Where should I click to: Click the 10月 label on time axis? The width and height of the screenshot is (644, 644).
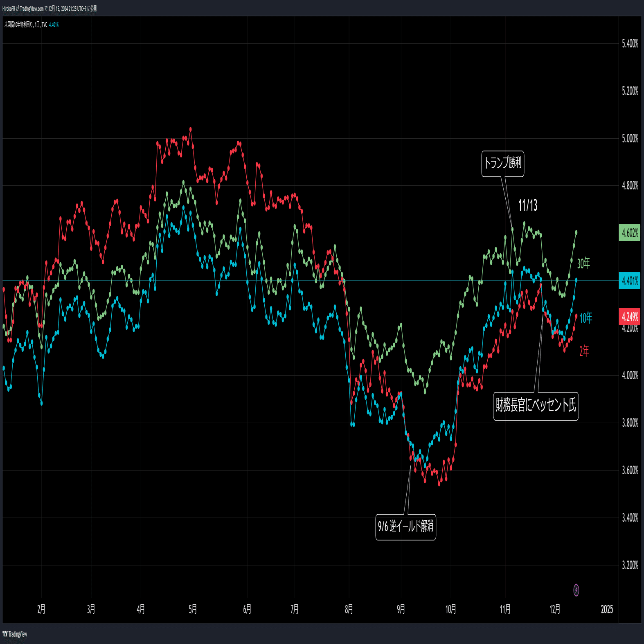451,609
